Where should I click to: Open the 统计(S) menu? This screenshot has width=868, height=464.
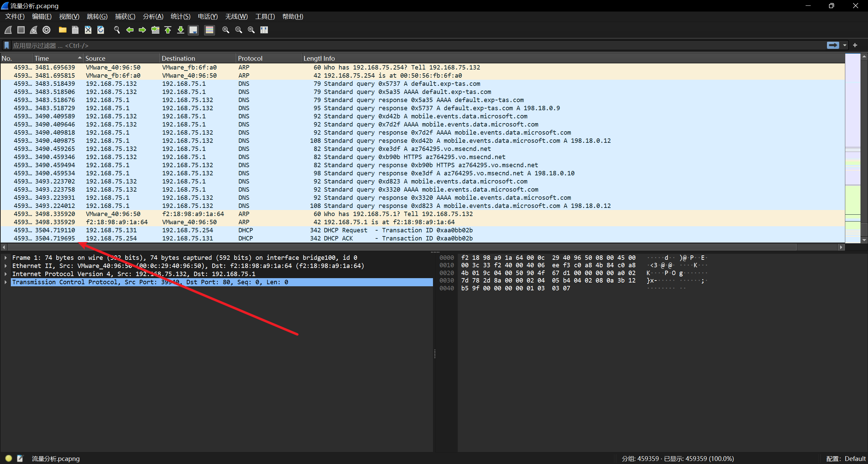coord(180,16)
